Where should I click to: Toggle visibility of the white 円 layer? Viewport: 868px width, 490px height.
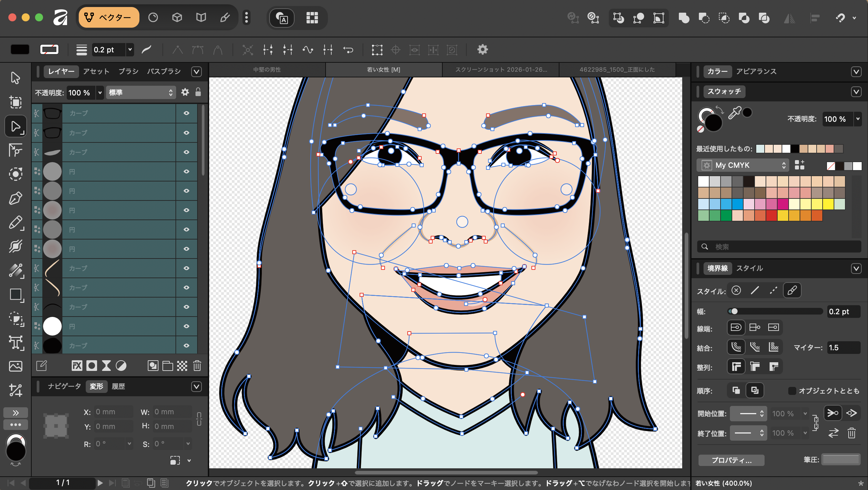coord(186,326)
